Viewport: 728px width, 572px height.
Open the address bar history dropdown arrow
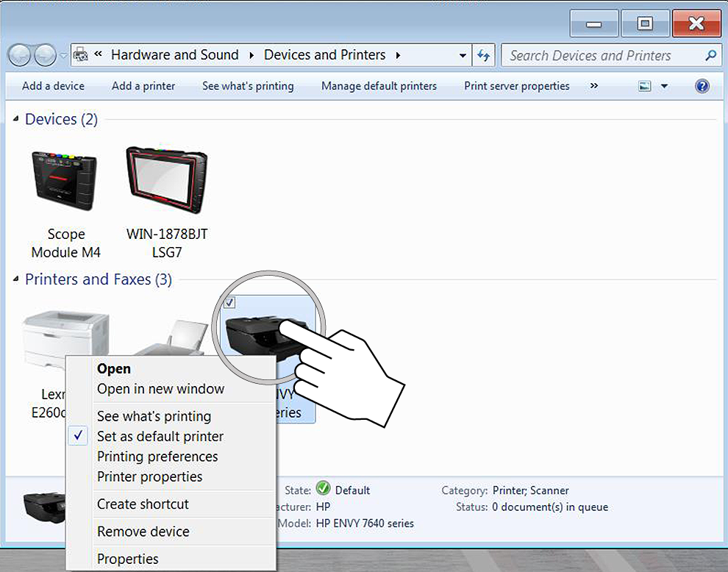[463, 55]
